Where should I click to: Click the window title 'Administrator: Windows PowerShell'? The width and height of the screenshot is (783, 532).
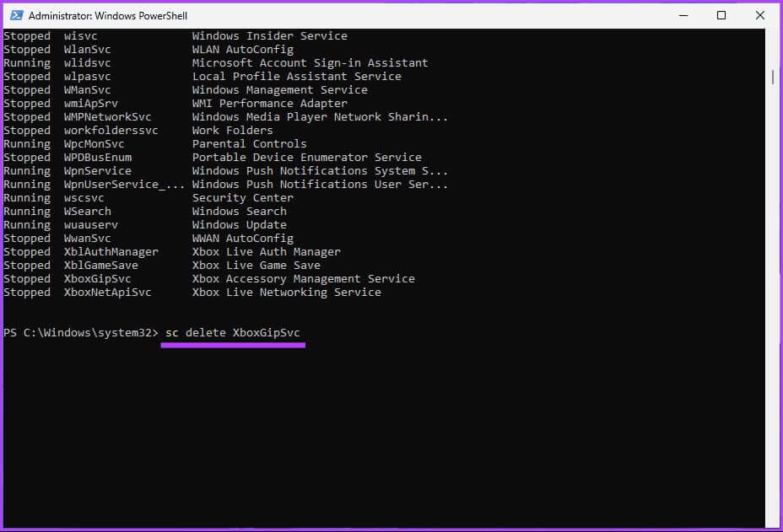pyautogui.click(x=108, y=16)
